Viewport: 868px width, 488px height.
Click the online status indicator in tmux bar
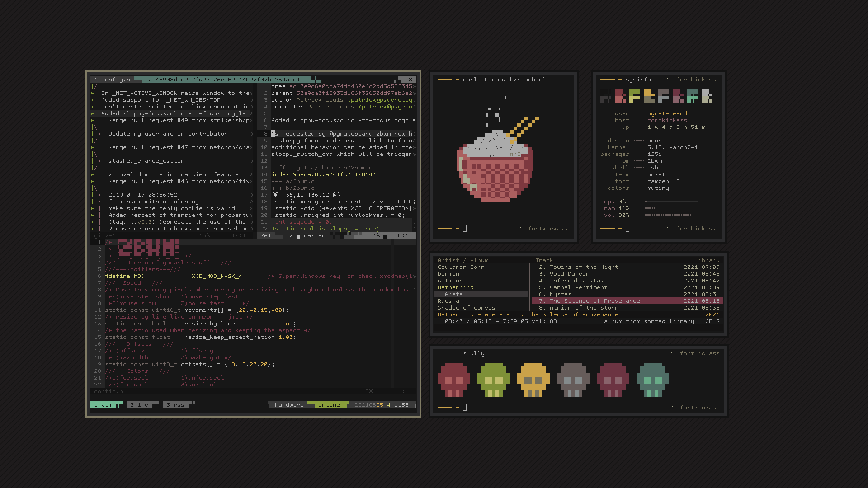click(329, 405)
